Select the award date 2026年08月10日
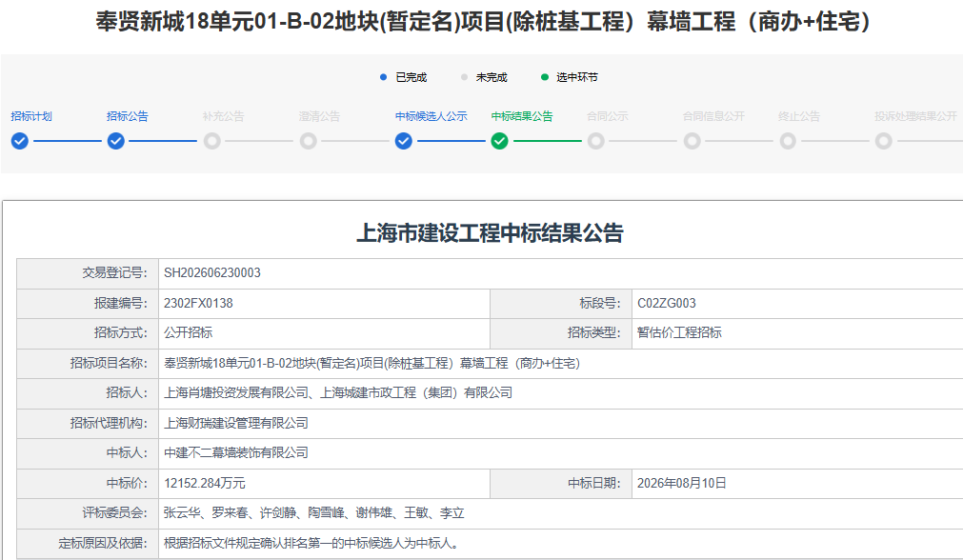The width and height of the screenshot is (963, 560). [682, 483]
